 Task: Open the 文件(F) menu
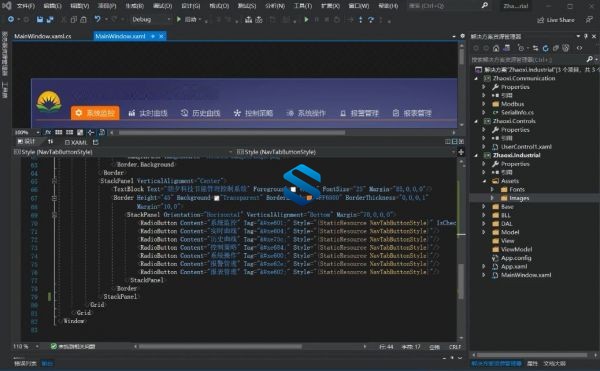tap(26, 6)
